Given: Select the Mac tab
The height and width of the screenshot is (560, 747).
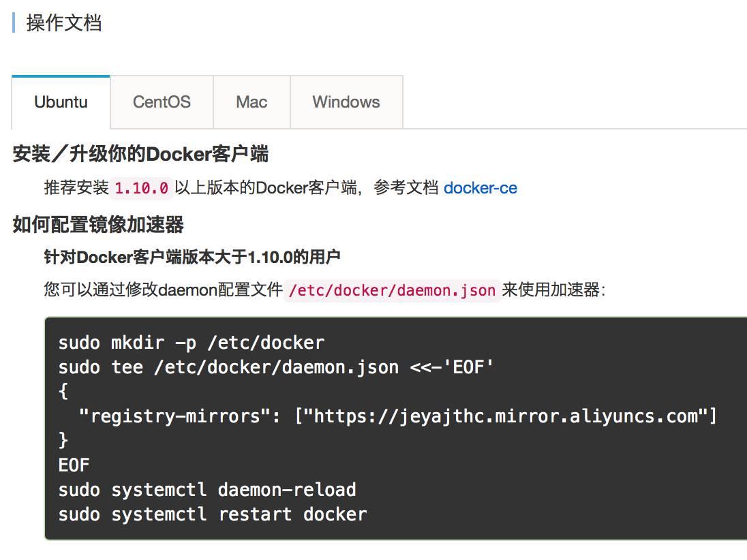Looking at the screenshot, I should [x=251, y=102].
